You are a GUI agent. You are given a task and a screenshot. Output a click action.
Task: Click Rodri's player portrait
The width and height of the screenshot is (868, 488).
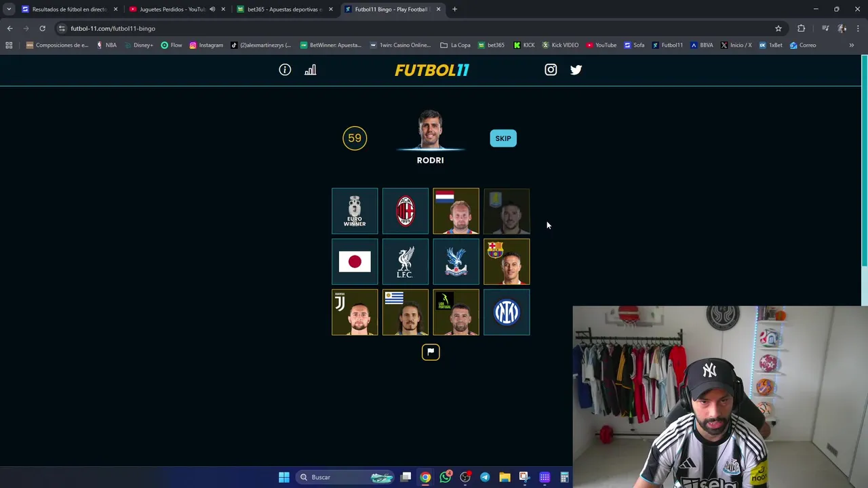pyautogui.click(x=431, y=130)
